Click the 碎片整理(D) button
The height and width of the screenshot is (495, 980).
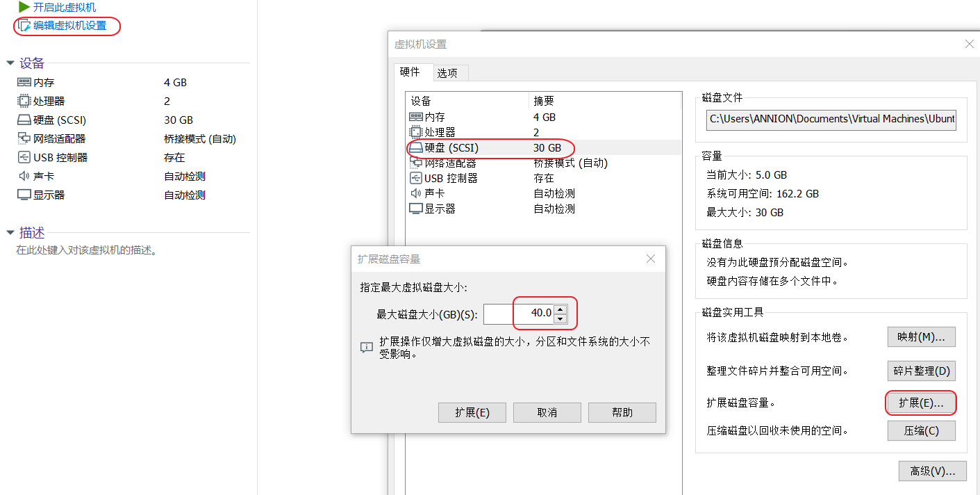(921, 371)
